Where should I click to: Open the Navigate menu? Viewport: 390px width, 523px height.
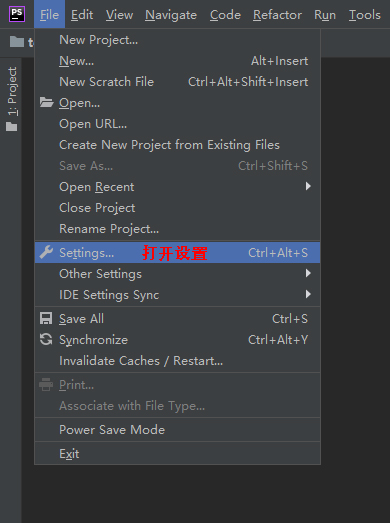pyautogui.click(x=171, y=15)
